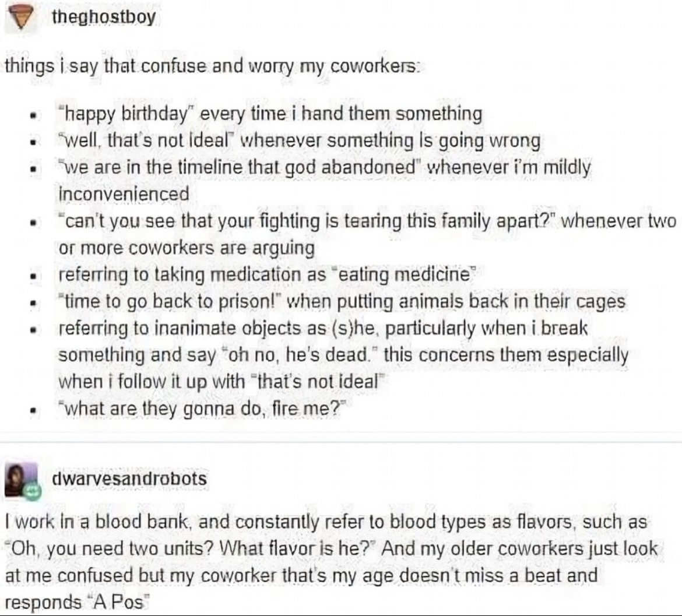Click "or more coworkers are arguing" text
Image resolution: width=682 pixels, height=616 pixels.
pyautogui.click(x=186, y=248)
